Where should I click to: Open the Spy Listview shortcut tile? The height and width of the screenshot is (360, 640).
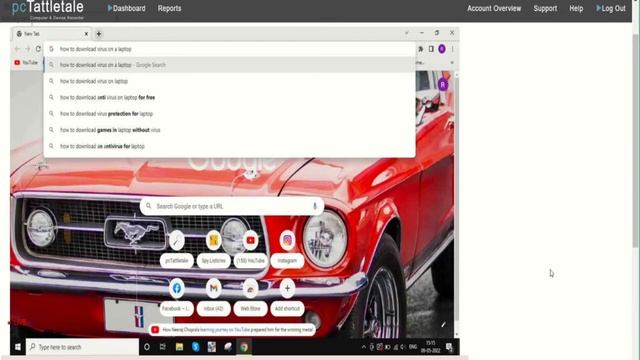pos(213,249)
